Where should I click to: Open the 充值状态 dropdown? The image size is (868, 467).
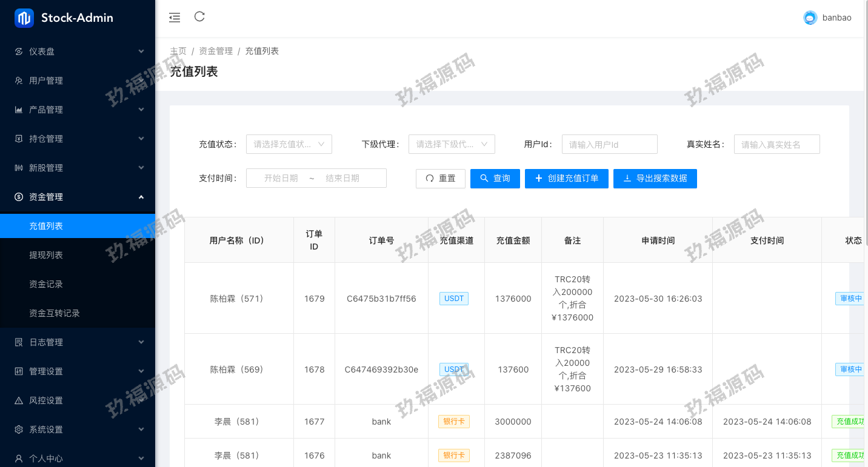(289, 144)
